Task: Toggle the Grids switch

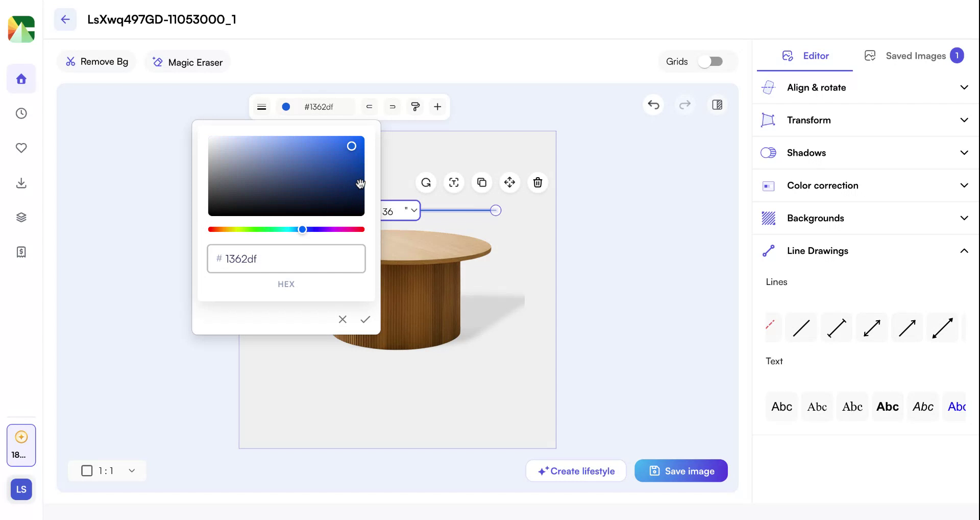Action: (710, 61)
